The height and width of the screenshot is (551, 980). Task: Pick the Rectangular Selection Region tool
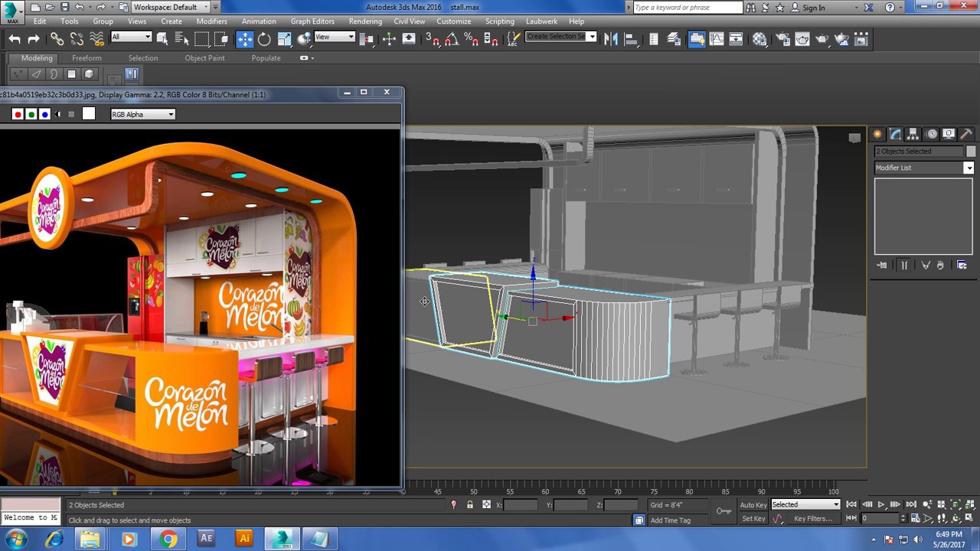click(201, 38)
